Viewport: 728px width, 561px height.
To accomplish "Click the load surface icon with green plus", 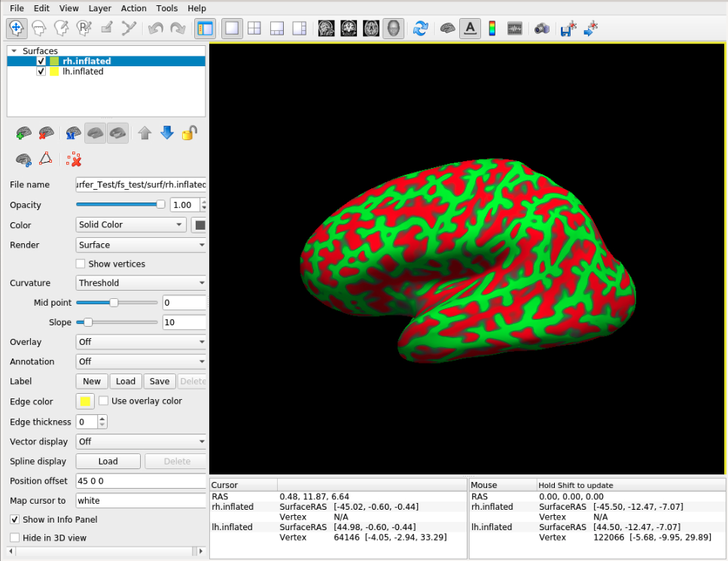I will (x=23, y=134).
